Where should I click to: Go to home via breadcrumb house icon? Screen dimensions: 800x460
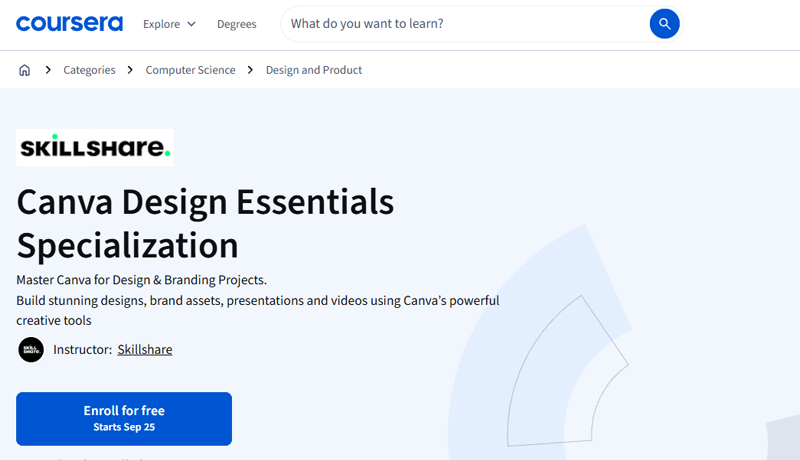24,70
